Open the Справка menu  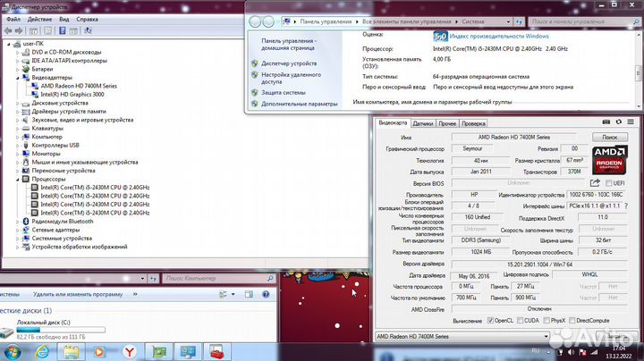(x=87, y=20)
